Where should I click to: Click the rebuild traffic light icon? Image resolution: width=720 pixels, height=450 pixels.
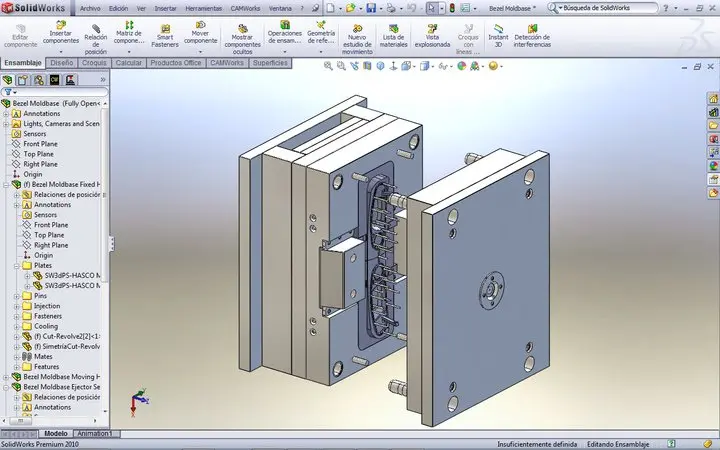click(451, 7)
